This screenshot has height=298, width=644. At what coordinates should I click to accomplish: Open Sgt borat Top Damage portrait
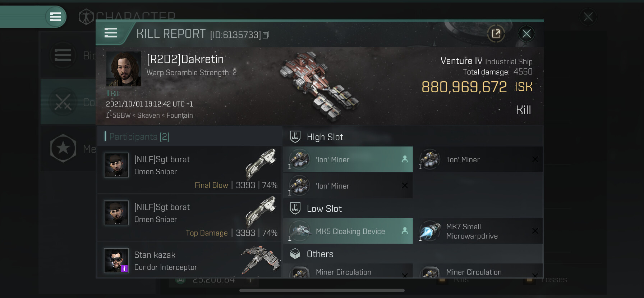coord(116,213)
